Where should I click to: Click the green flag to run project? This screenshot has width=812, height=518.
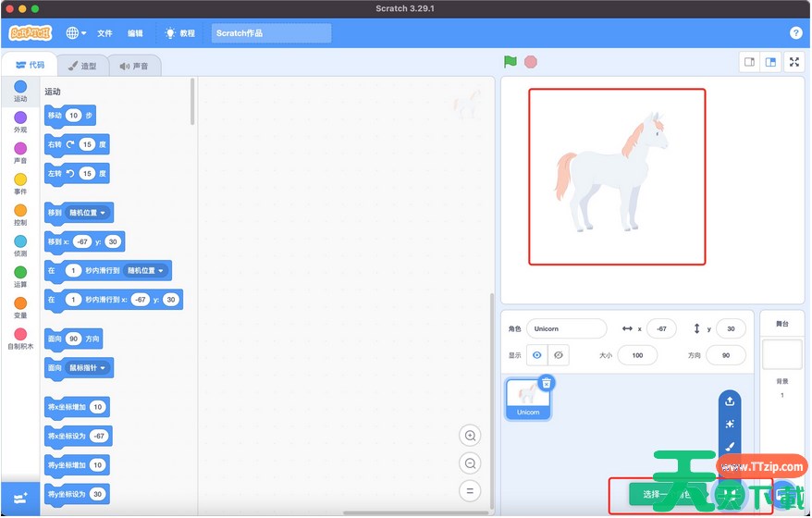click(x=510, y=62)
